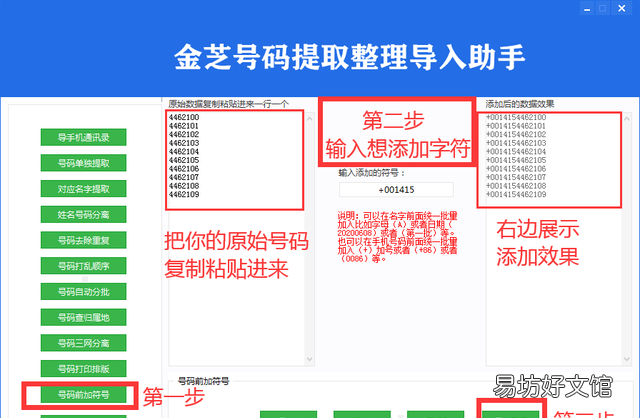
Task: Click the scroll-down arrow of original data box
Action: click(x=309, y=359)
